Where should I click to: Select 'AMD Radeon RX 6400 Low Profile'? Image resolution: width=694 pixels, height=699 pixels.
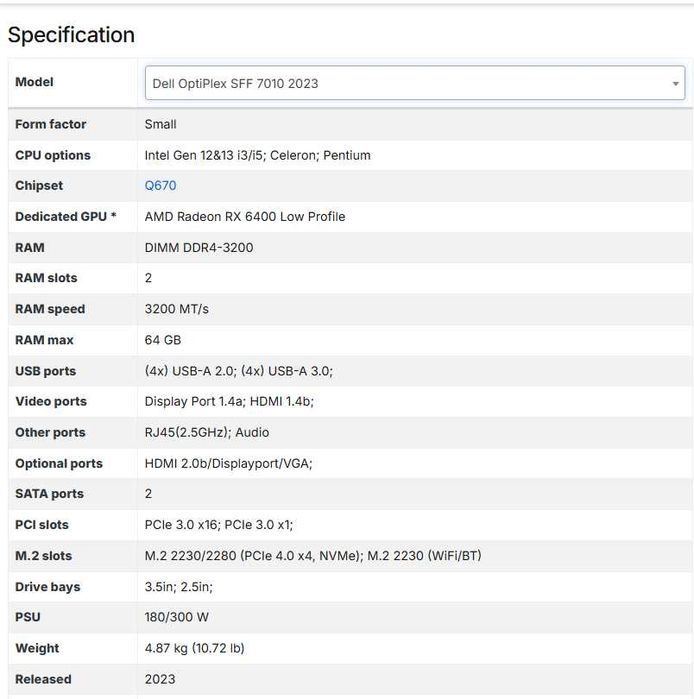(x=245, y=216)
